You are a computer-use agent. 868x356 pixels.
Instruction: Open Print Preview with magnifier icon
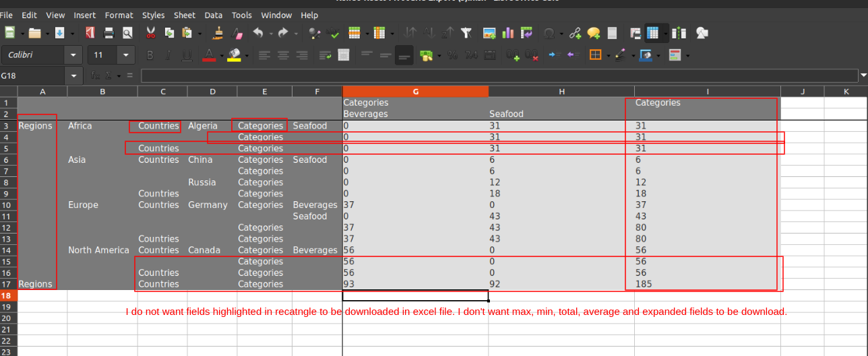127,33
